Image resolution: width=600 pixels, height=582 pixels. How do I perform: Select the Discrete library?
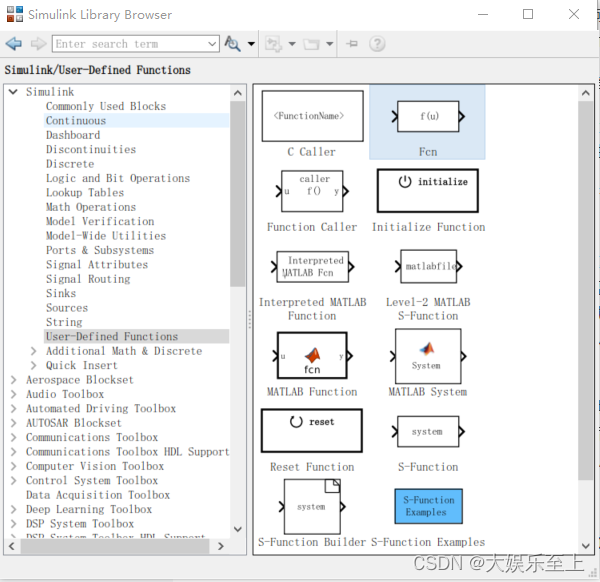point(70,164)
